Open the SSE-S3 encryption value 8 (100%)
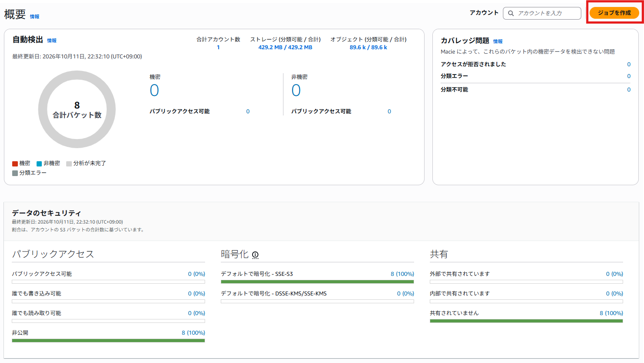This screenshot has height=363, width=644. tap(402, 274)
